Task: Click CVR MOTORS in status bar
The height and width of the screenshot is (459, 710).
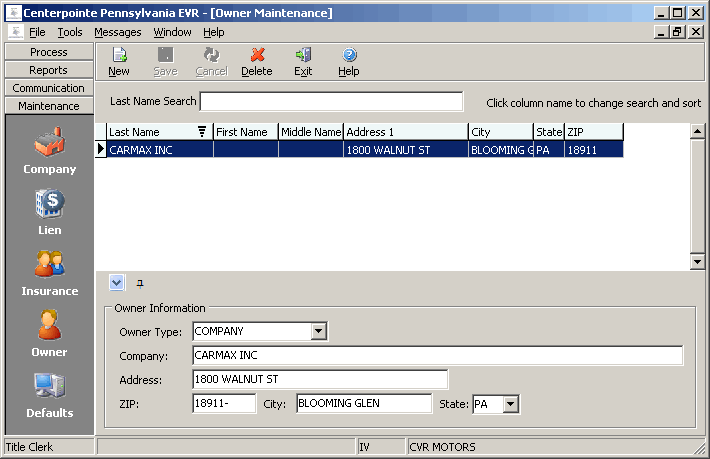Action: point(442,447)
